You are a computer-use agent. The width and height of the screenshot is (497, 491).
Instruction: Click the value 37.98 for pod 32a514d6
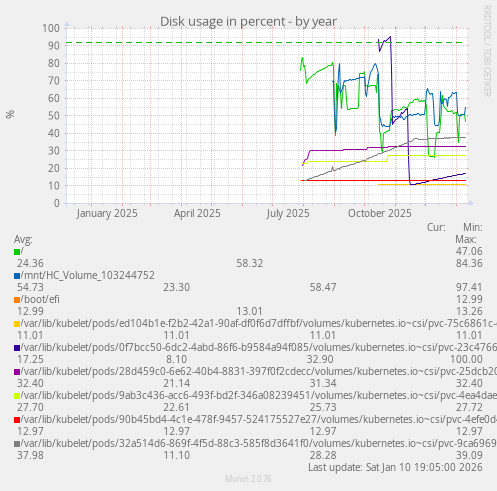[30, 455]
